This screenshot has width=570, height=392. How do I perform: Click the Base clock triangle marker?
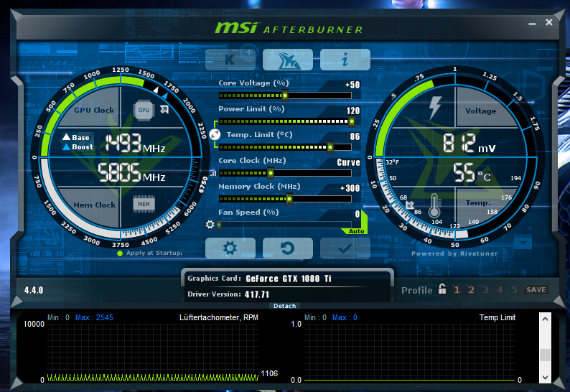(66, 137)
